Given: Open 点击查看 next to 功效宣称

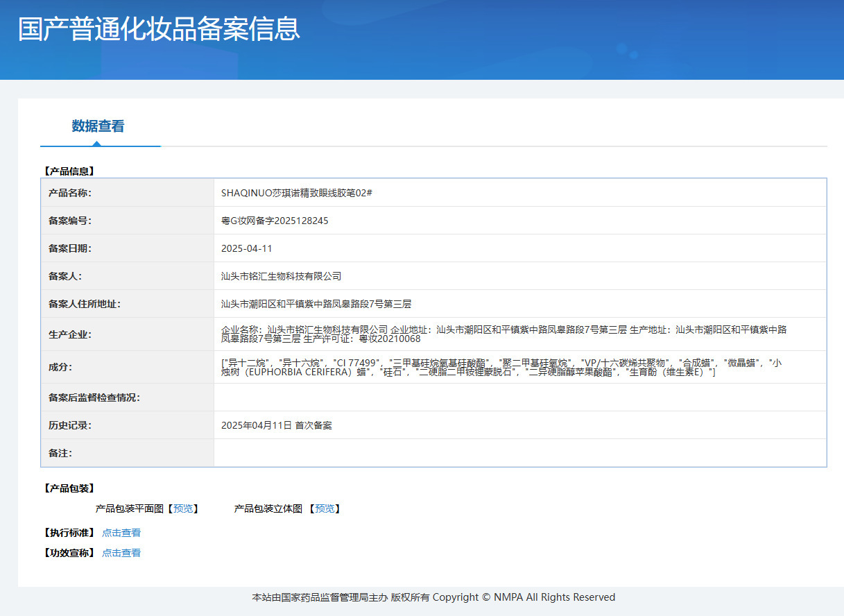Looking at the screenshot, I should click(x=121, y=553).
